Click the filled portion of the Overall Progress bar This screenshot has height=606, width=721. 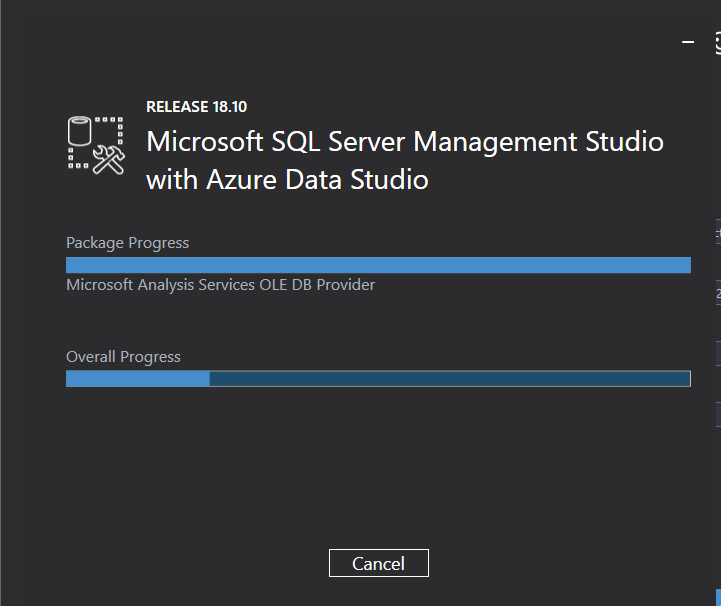[137, 378]
